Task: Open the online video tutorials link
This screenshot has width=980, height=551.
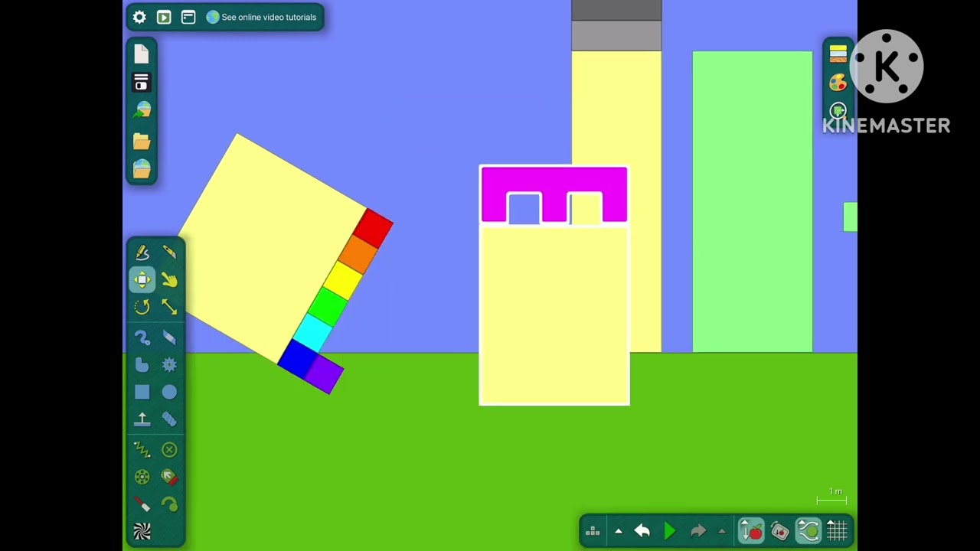Action: pyautogui.click(x=261, y=17)
